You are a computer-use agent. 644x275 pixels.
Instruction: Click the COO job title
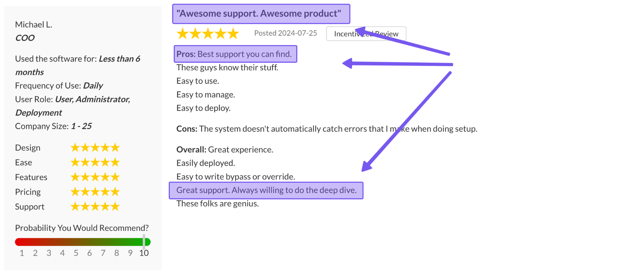point(25,38)
